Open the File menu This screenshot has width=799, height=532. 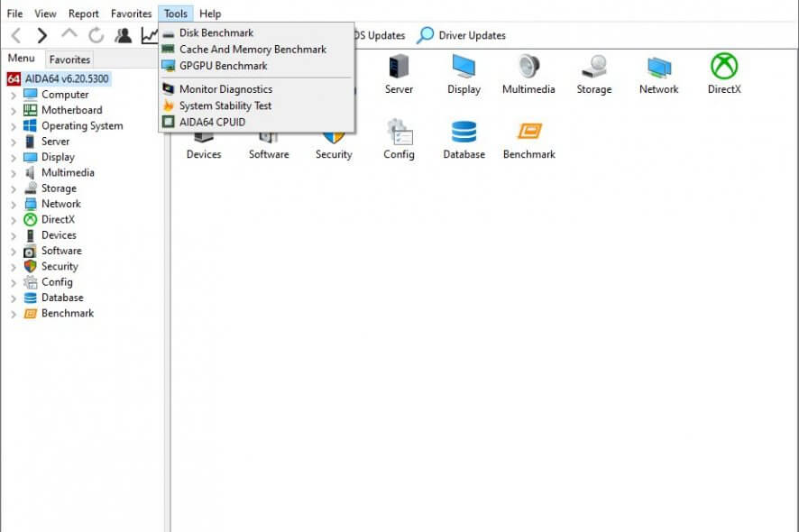click(14, 14)
